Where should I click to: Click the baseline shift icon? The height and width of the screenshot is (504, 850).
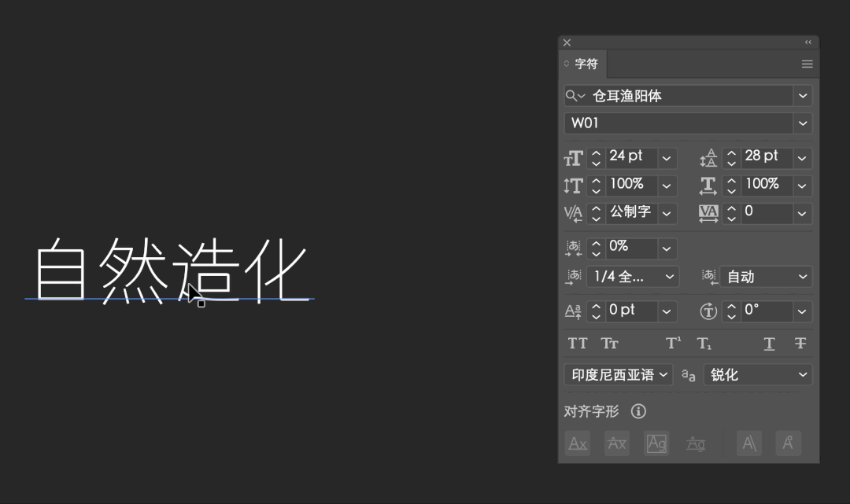coord(574,311)
